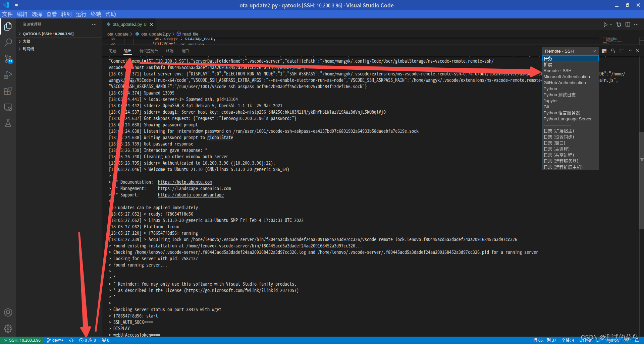This screenshot has width=644, height=344.
Task: Switch to the 问题 panel tab
Action: pos(112,51)
